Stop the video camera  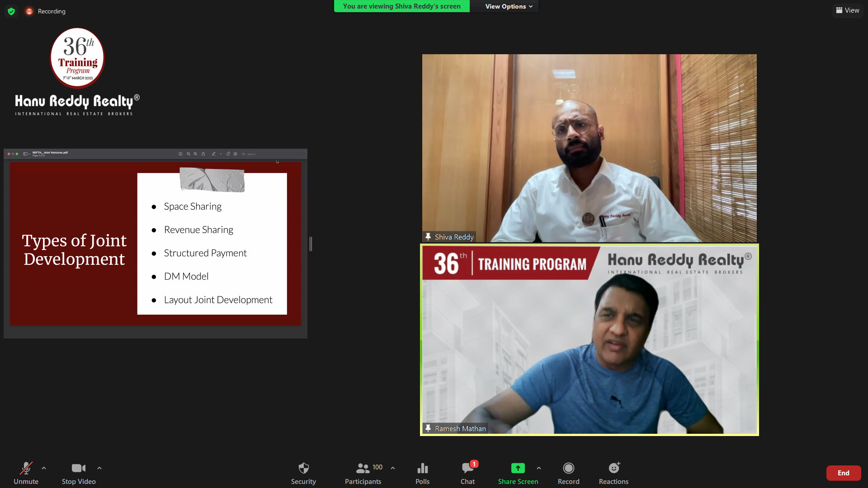[x=79, y=473]
